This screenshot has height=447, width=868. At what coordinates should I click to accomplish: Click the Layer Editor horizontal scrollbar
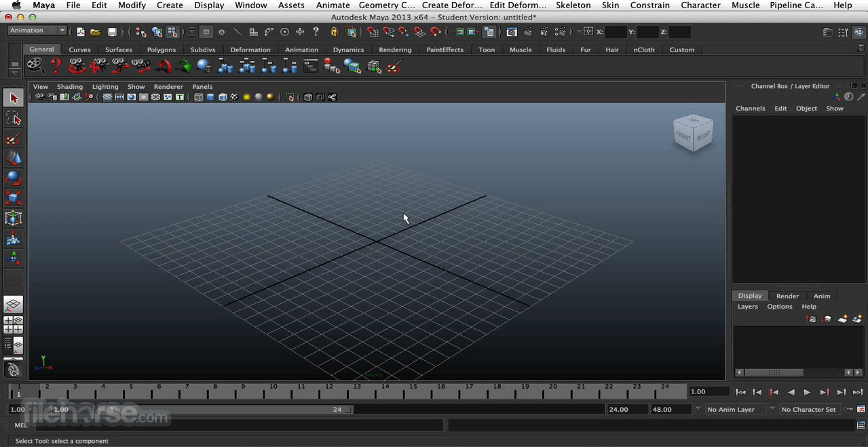pos(774,372)
